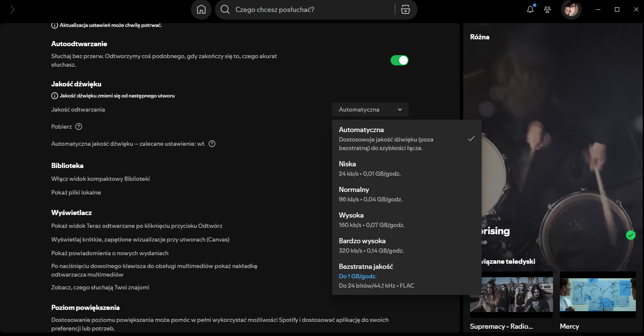The image size is (644, 336).
Task: Expand the left sidebar arrow
Action: (12, 9)
